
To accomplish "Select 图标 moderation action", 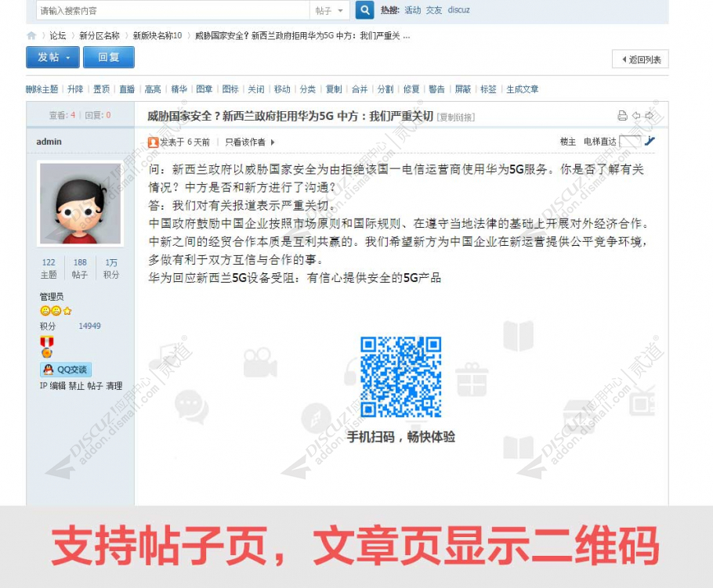I will (x=230, y=89).
